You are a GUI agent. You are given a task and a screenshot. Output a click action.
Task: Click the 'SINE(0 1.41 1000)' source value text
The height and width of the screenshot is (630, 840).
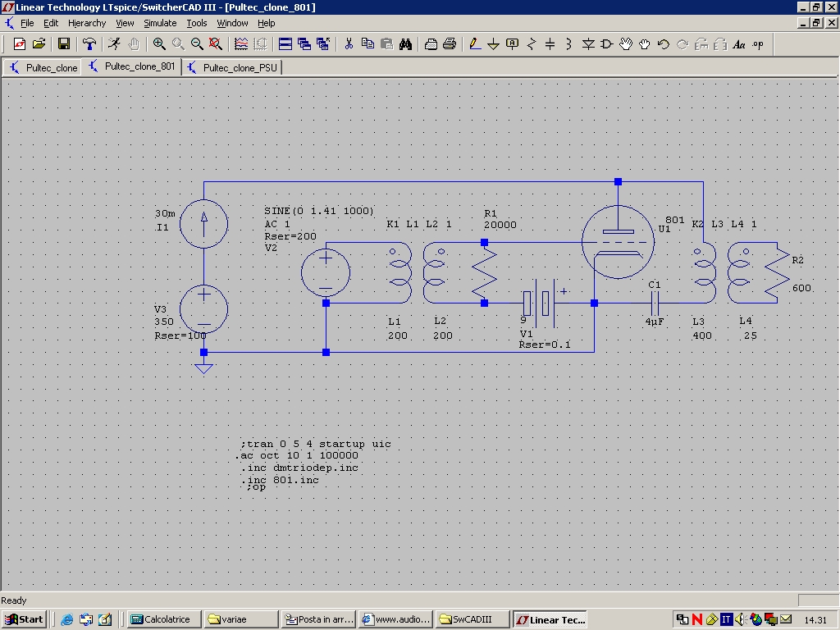(319, 211)
